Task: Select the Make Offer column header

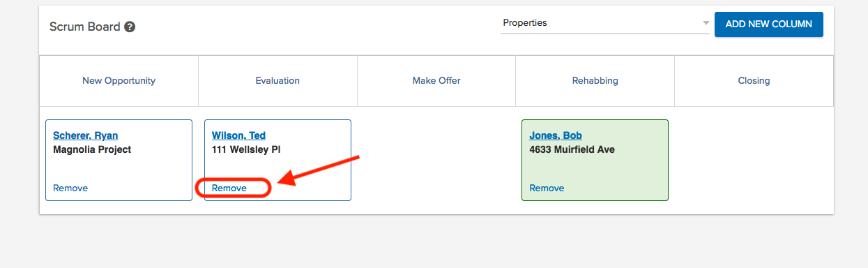Action: point(436,81)
